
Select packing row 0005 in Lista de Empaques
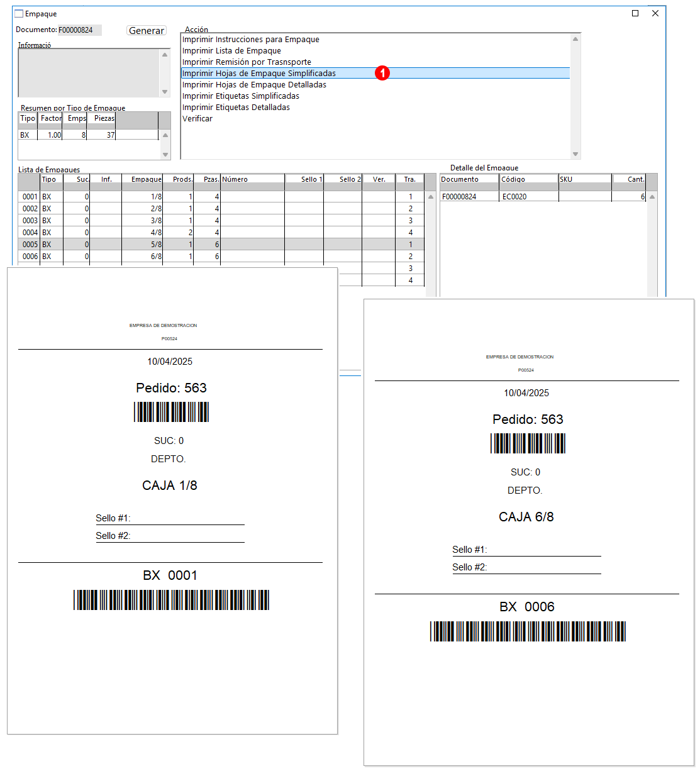[x=221, y=245]
